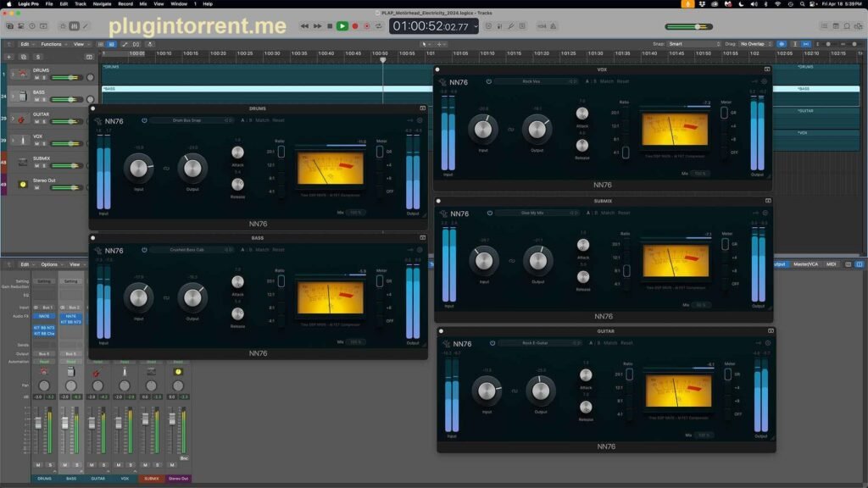Click the Master/VCA filter button in mixer

pyautogui.click(x=805, y=264)
